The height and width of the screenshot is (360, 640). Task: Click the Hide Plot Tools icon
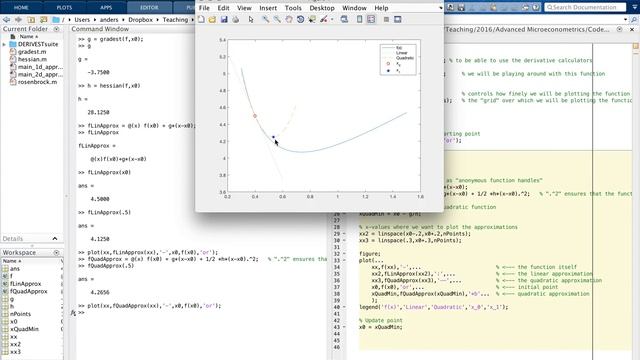[386, 19]
